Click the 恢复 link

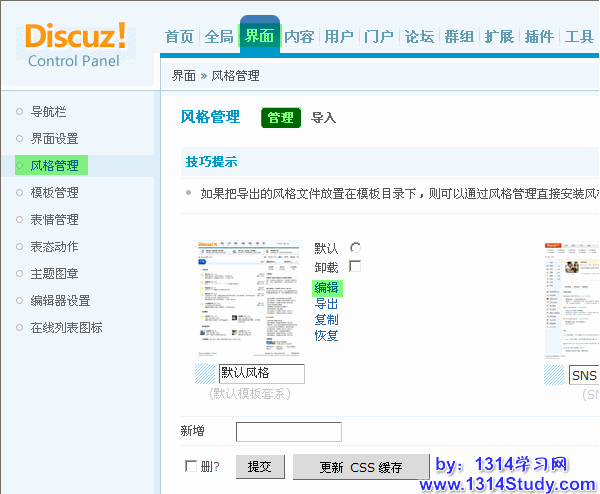(x=326, y=336)
